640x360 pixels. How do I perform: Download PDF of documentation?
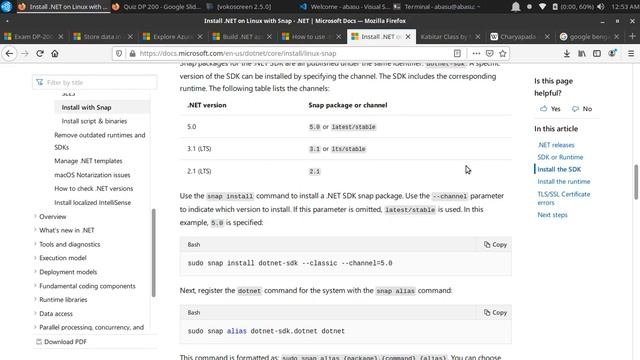[x=61, y=342]
